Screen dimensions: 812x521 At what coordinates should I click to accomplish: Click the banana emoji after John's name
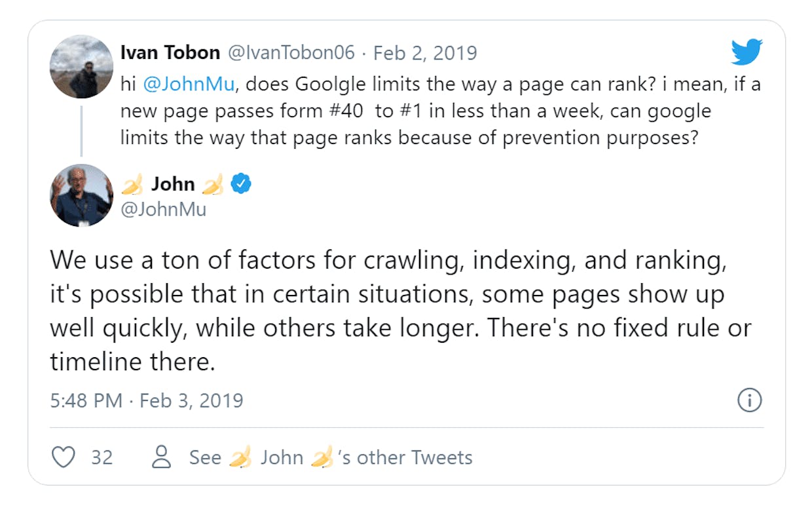213,185
